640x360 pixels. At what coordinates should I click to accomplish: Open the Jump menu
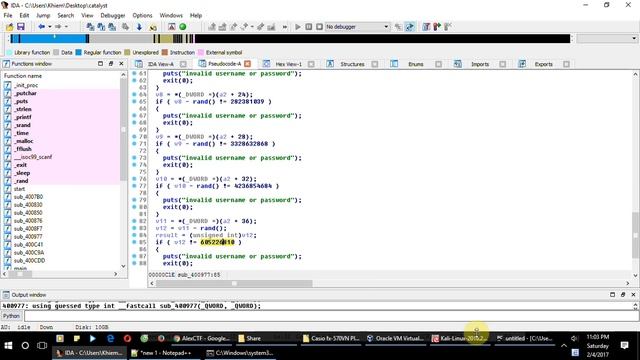[43, 16]
